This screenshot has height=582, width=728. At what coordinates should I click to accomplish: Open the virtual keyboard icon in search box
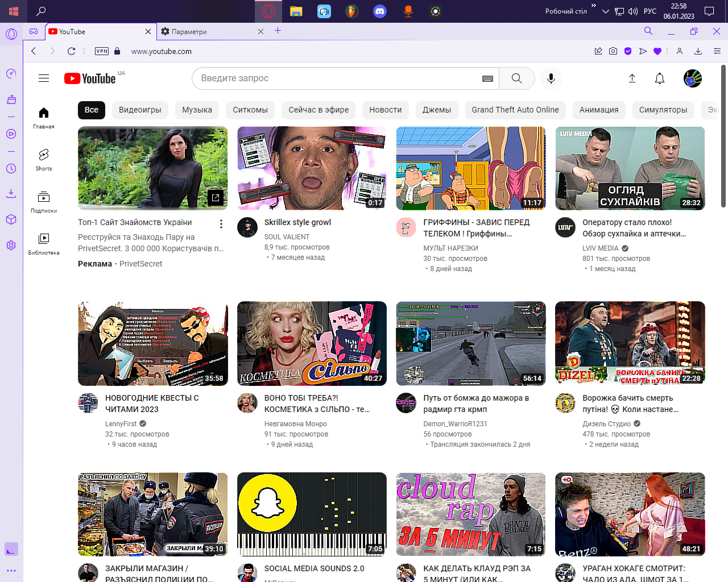pos(487,78)
